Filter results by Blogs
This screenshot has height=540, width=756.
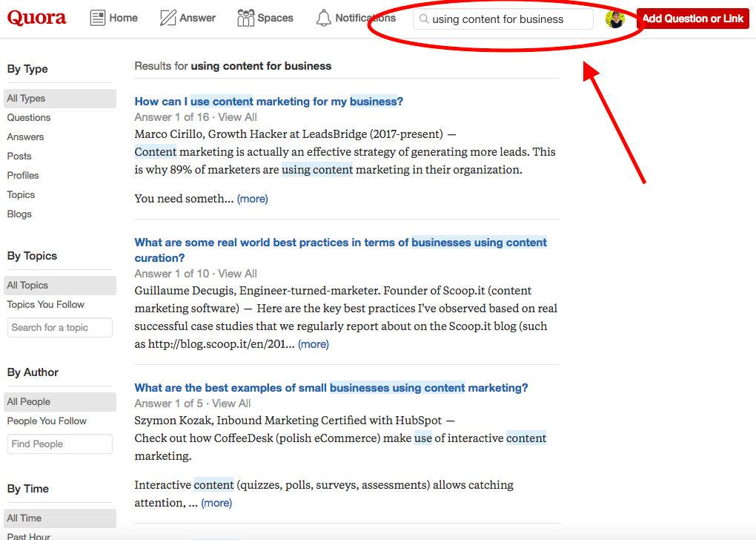point(19,214)
